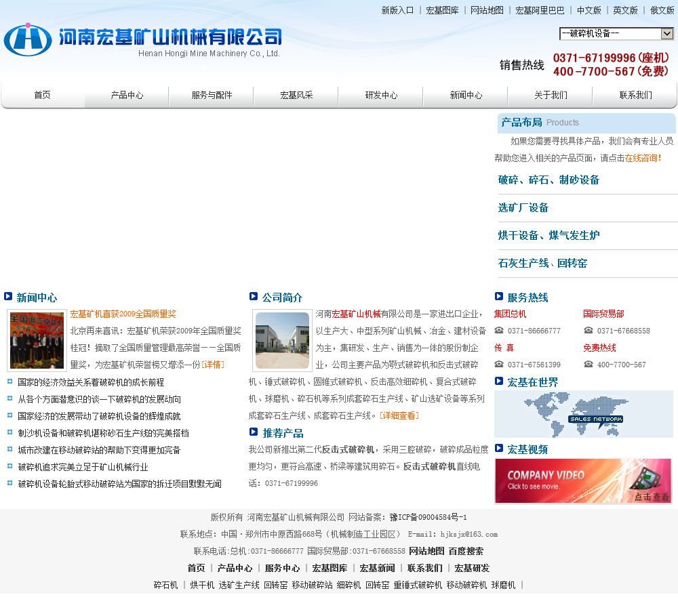Open news 城市改建在移动破碎站的帮助下变得更加完备

(x=99, y=450)
